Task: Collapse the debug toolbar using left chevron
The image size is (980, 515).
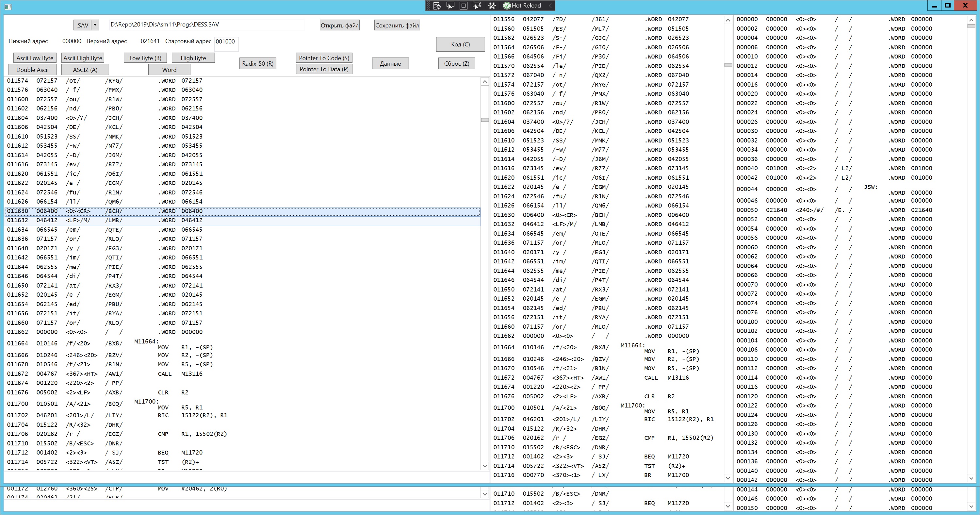Action: pyautogui.click(x=550, y=6)
